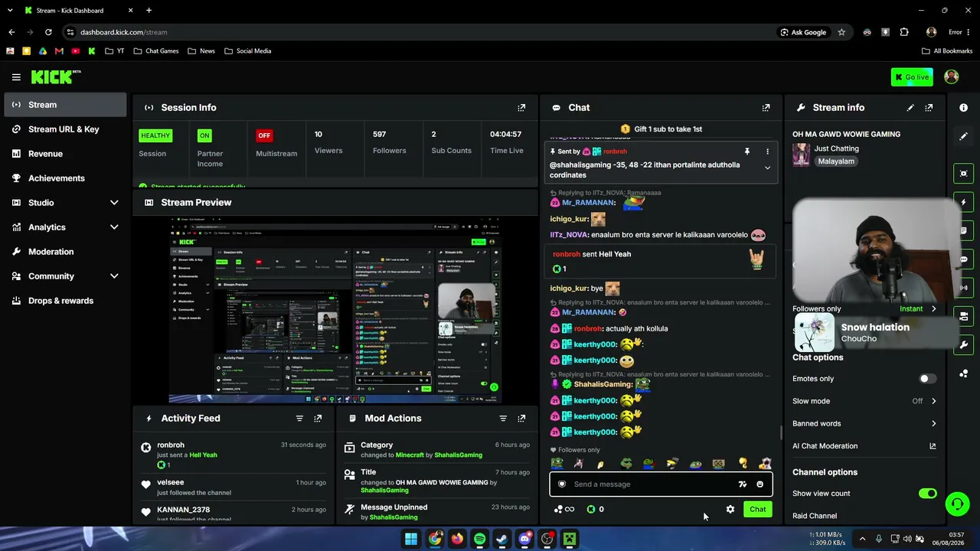The height and width of the screenshot is (551, 980).
Task: Click the stream preview thumbnail
Action: coord(335,310)
